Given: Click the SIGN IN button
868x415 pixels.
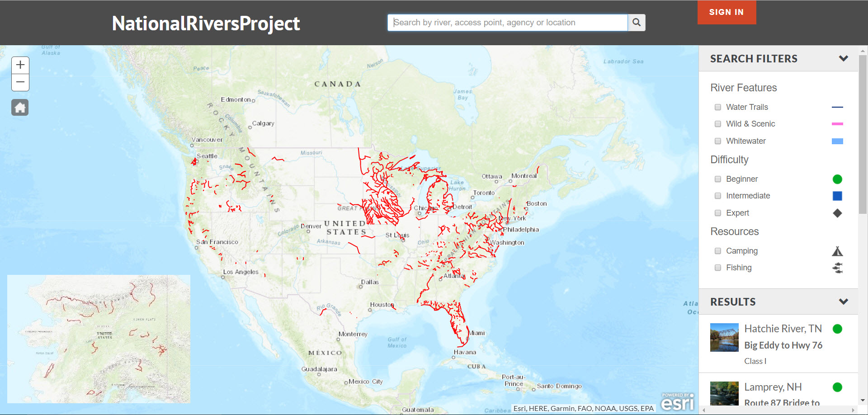Looking at the screenshot, I should coord(726,12).
